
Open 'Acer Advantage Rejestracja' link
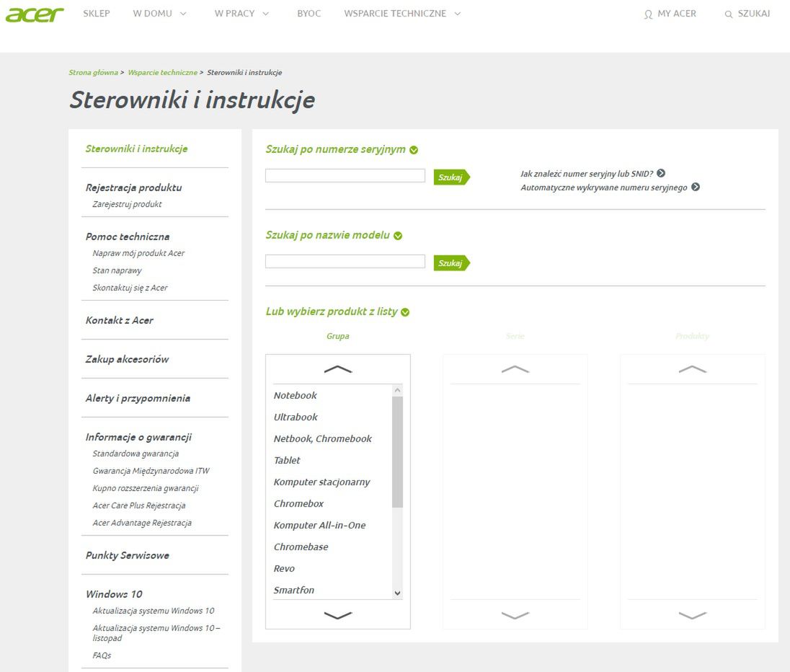pyautogui.click(x=142, y=523)
